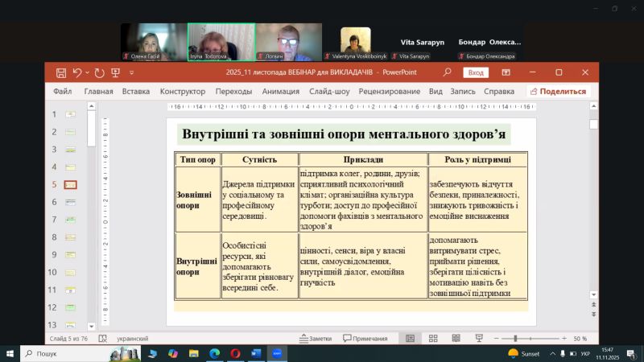Click the Save icon in Quick Access toolbar
Image resolution: width=644 pixels, height=362 pixels.
tap(61, 72)
